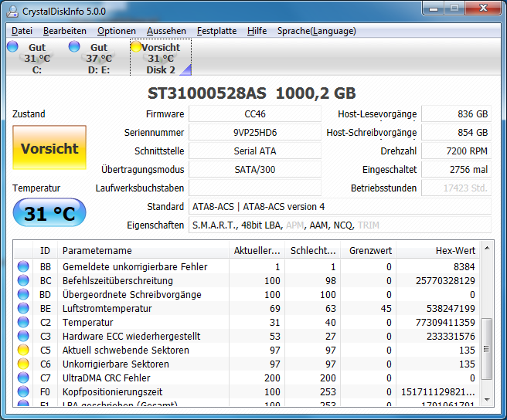The height and width of the screenshot is (420, 507).
Task: Click hex value 25770328129
Action: tap(445, 280)
